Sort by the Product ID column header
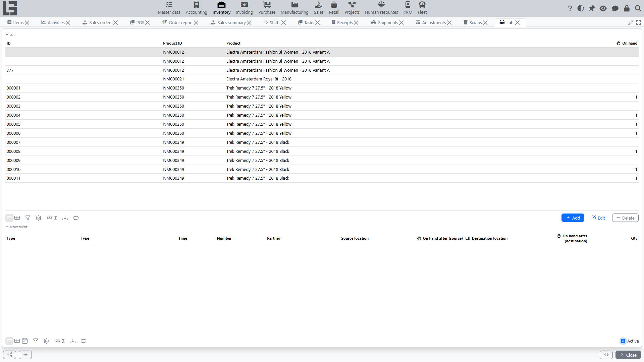 click(172, 43)
